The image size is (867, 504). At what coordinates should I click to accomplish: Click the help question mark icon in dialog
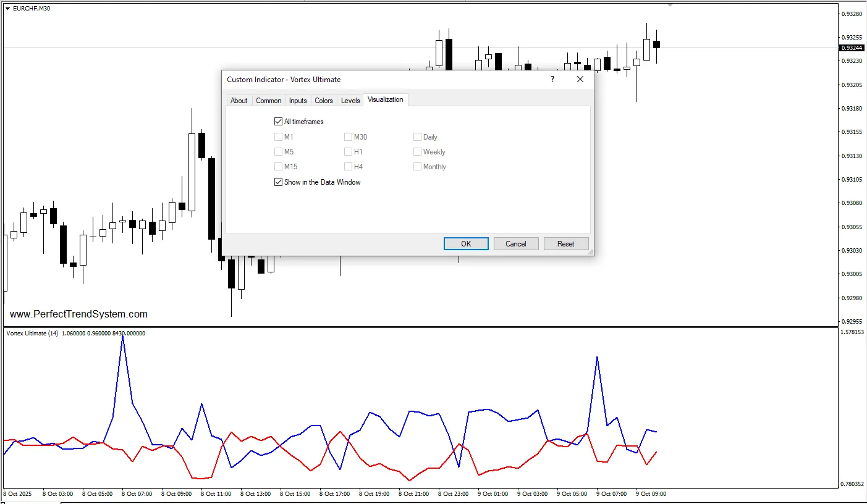point(552,80)
